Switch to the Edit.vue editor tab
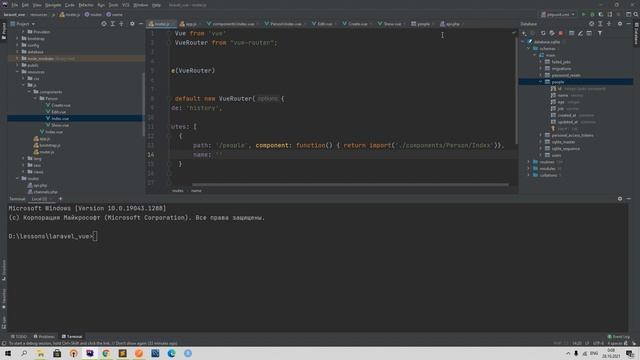The height and width of the screenshot is (360, 640). [323, 24]
